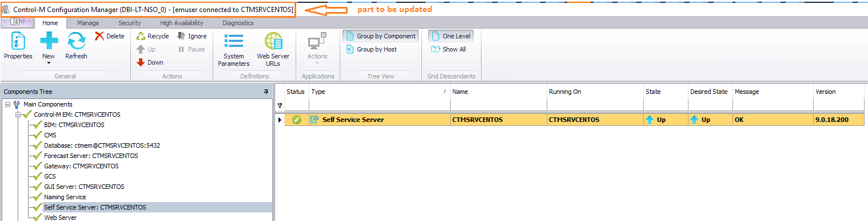Image resolution: width=868 pixels, height=221 pixels.
Task: Select the GCS tree item
Action: (50, 176)
